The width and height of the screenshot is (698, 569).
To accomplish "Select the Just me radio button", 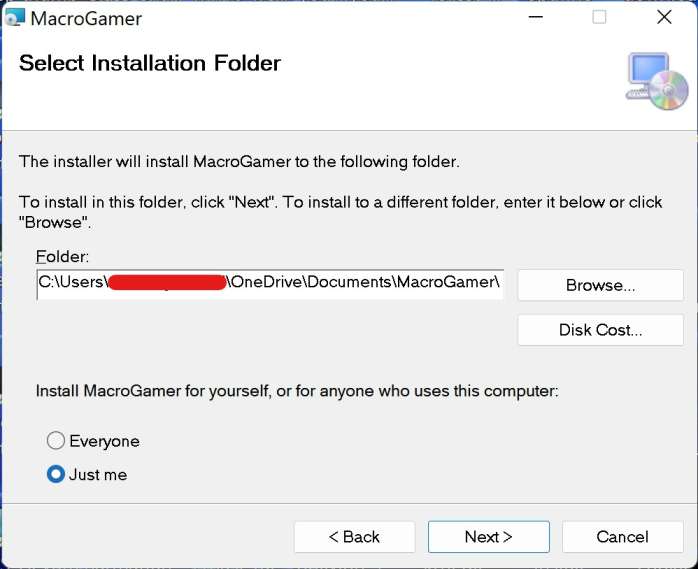I will pyautogui.click(x=56, y=474).
